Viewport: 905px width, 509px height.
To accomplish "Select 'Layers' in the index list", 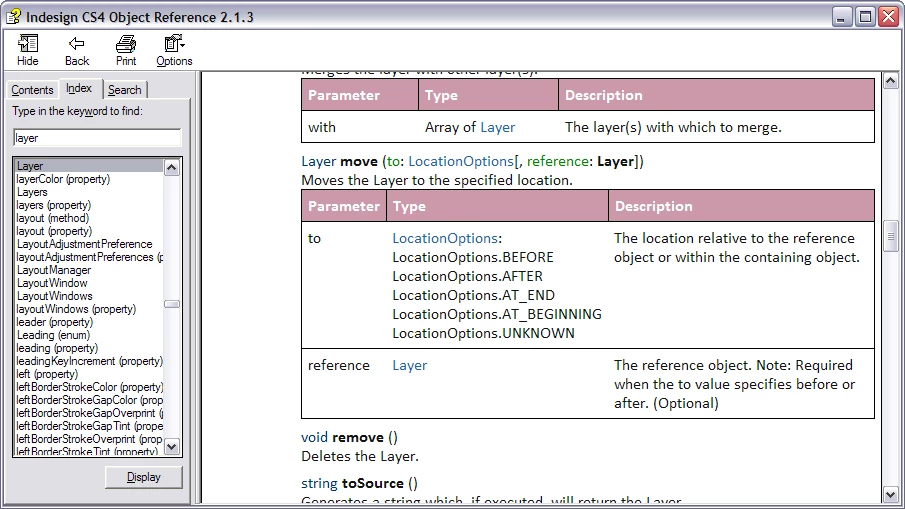I will 32,192.
